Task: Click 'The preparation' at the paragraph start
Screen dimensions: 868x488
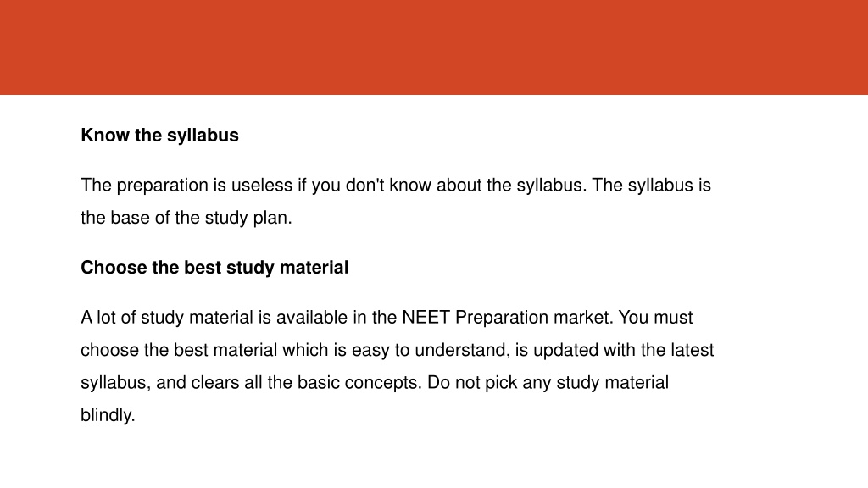Action: coord(144,186)
